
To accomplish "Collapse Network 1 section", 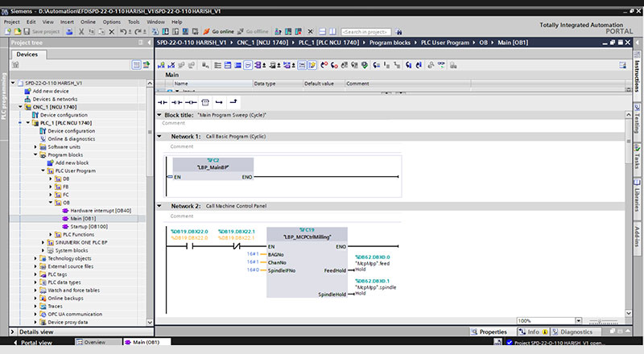I will 159,136.
